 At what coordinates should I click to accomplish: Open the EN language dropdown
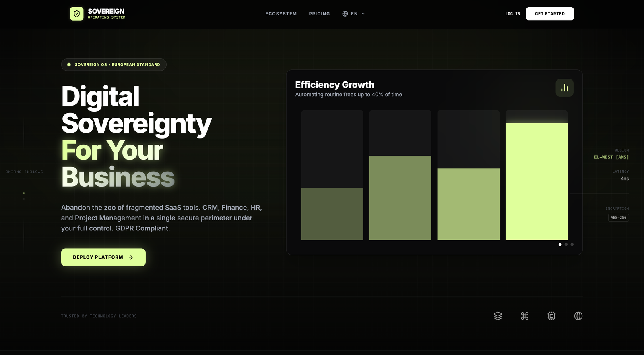pyautogui.click(x=354, y=14)
